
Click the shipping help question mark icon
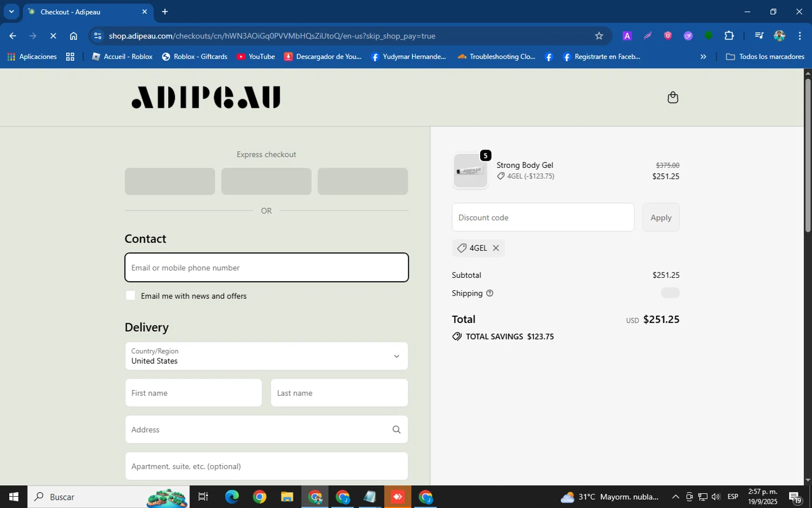click(x=490, y=293)
